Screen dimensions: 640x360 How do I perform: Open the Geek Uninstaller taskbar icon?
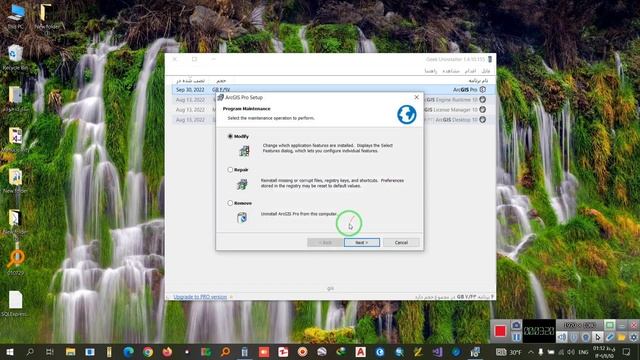pyautogui.click(x=244, y=352)
